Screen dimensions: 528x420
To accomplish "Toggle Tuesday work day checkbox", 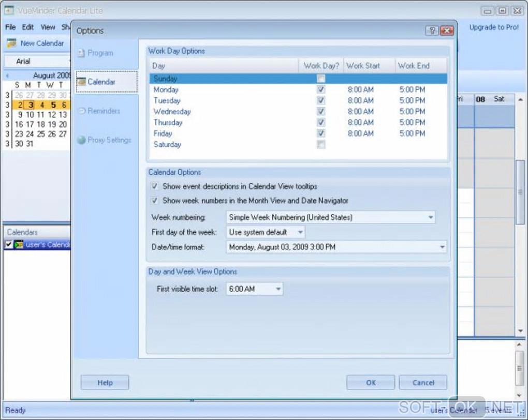I will coord(321,100).
